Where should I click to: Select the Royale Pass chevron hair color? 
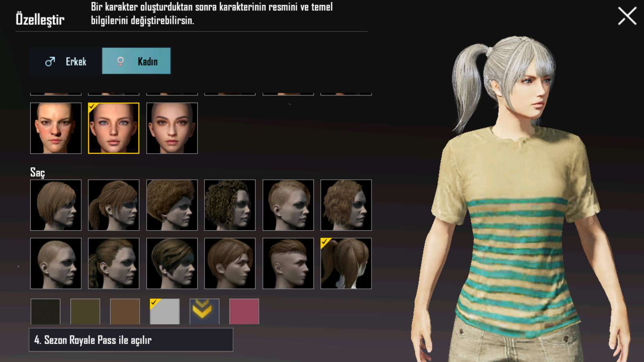[x=204, y=311]
